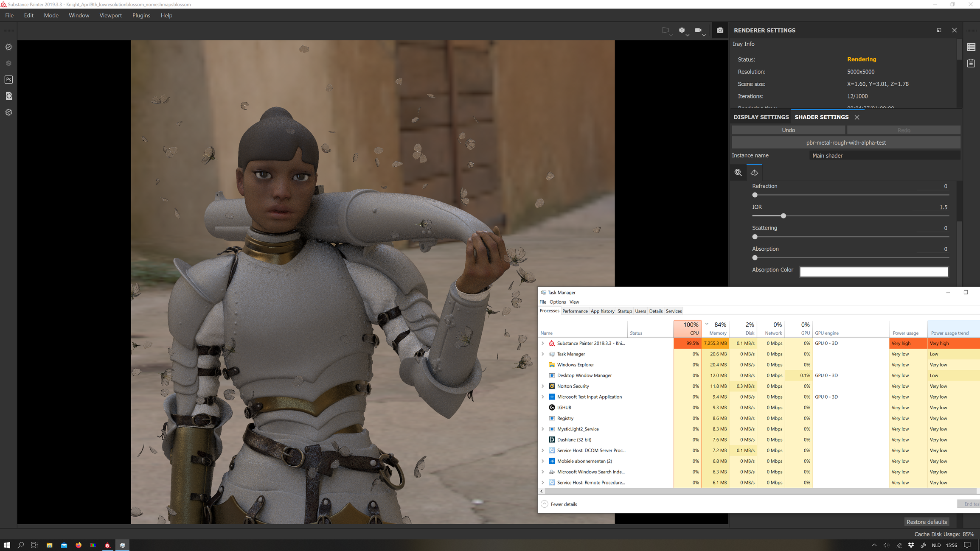Switch to the Shader Settings tab

821,117
